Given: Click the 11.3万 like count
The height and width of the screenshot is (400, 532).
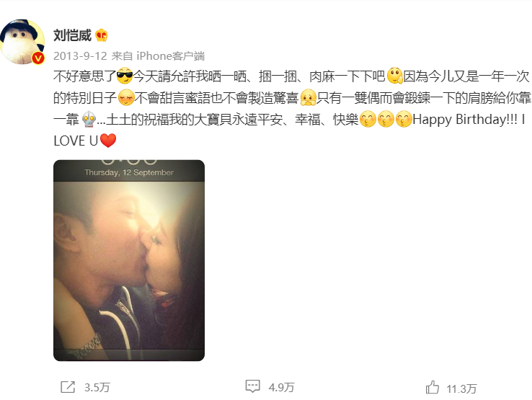Looking at the screenshot, I should [x=461, y=388].
